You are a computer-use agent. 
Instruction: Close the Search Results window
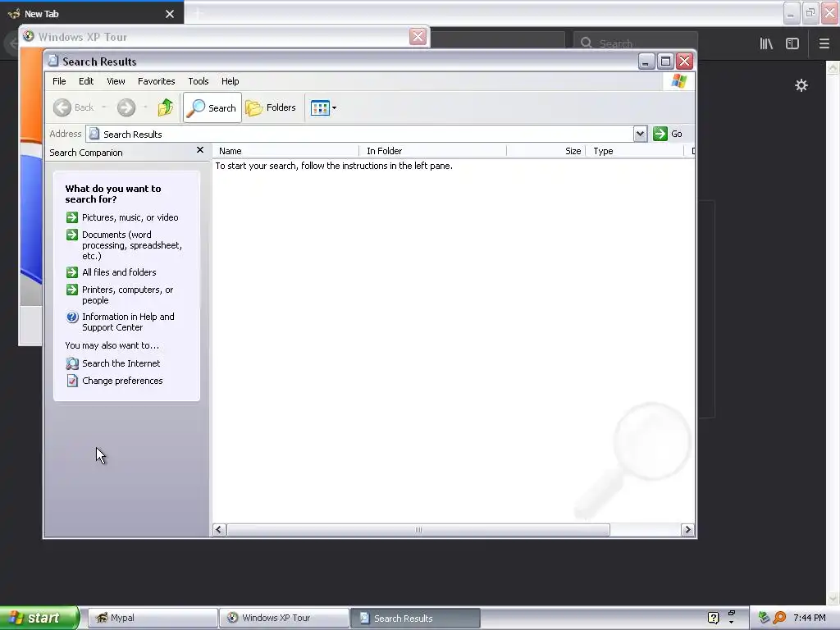click(x=685, y=62)
